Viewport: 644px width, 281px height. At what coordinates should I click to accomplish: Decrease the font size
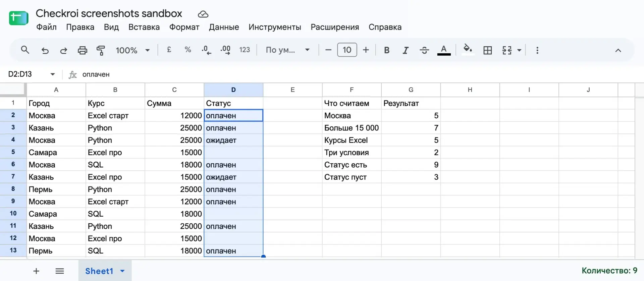[x=328, y=50]
